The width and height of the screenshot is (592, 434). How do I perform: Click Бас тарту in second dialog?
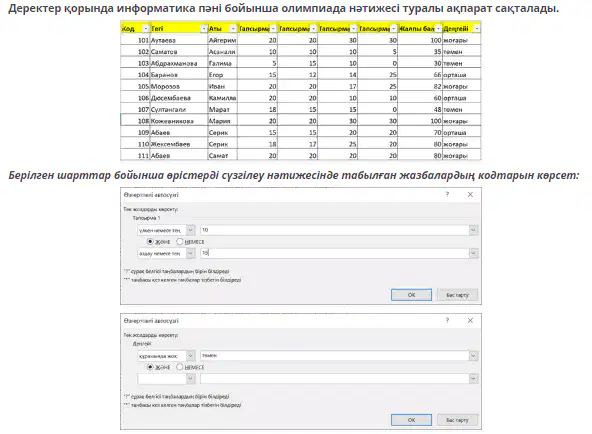pyautogui.click(x=457, y=420)
